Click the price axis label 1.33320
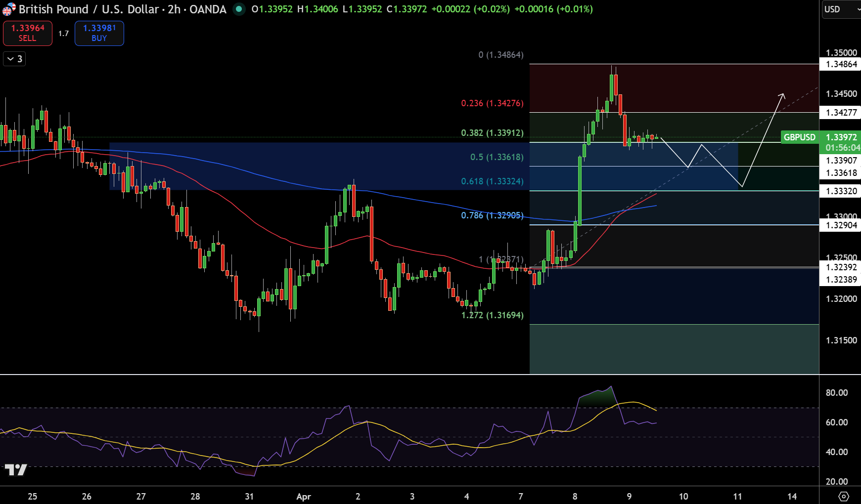861x504 pixels. (x=841, y=191)
